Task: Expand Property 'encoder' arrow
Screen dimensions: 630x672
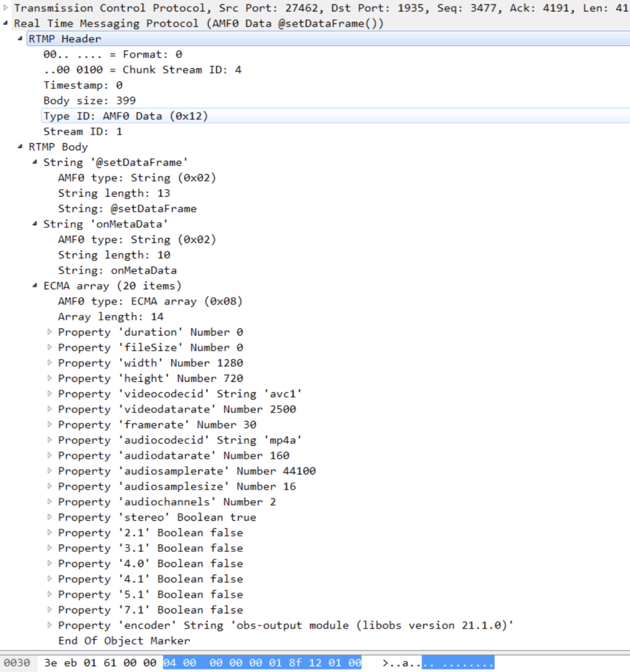Action: (50, 625)
